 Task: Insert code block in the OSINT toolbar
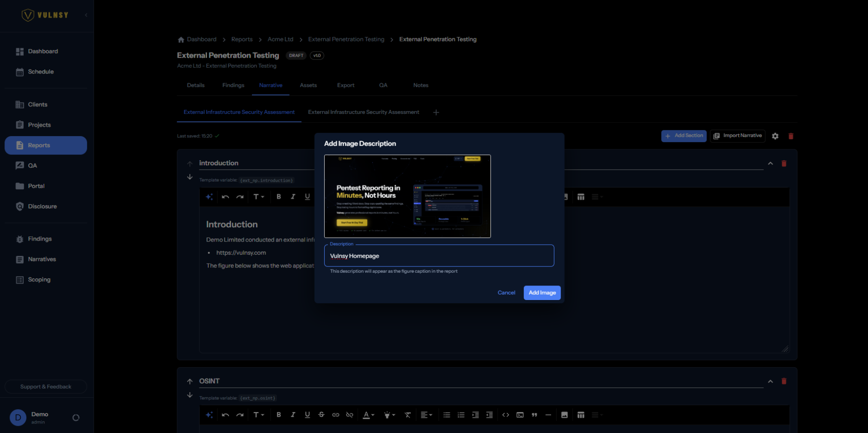tap(520, 415)
